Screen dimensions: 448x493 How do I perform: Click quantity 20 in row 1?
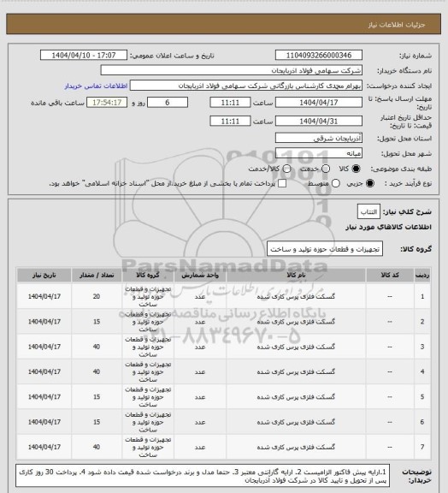97,296
